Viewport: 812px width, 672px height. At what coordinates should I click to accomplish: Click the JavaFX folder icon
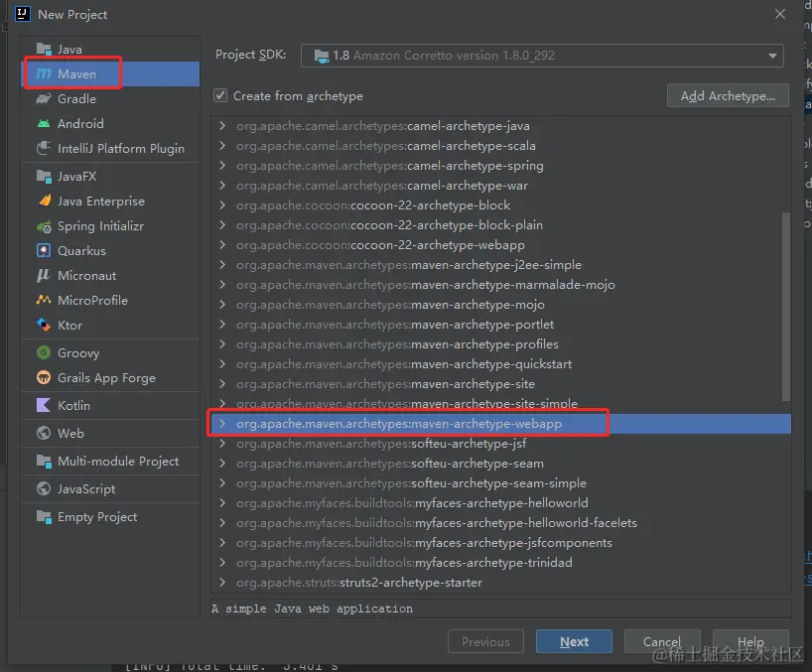click(44, 177)
